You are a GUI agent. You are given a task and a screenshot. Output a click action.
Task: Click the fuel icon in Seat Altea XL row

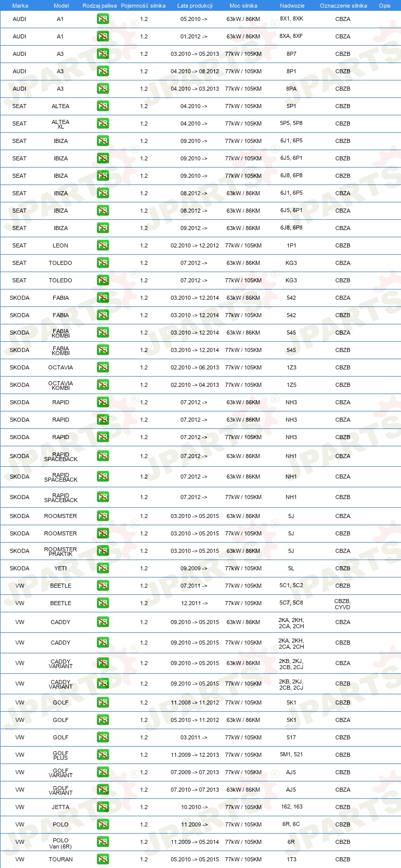click(103, 123)
